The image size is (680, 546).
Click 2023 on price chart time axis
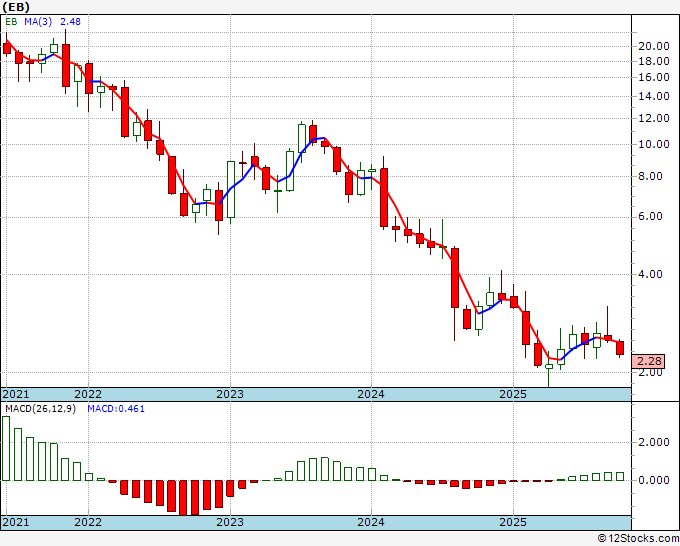[230, 394]
